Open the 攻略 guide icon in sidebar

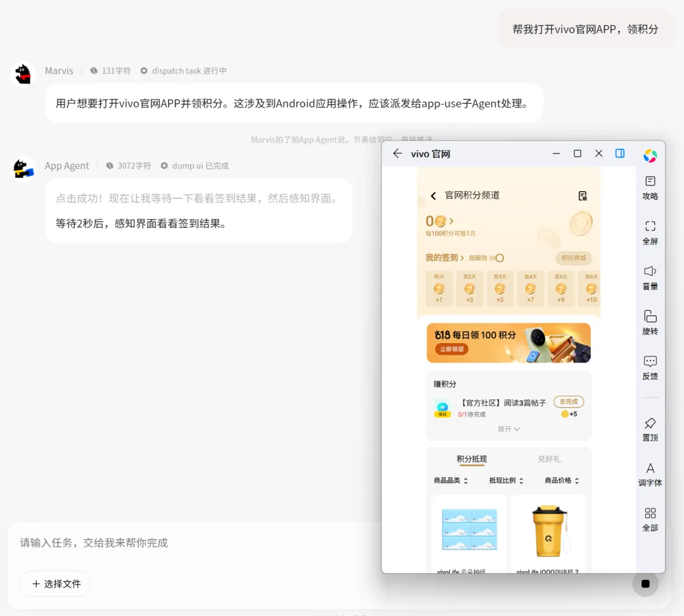click(650, 187)
